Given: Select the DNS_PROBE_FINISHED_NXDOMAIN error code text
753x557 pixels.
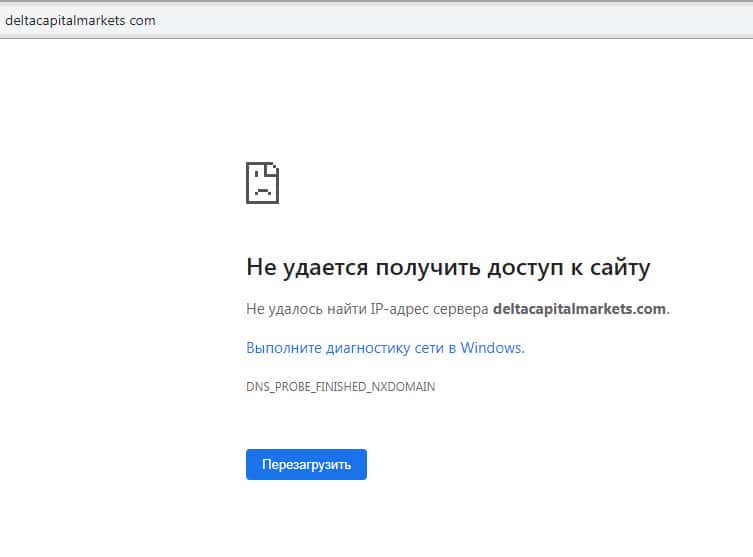Looking at the screenshot, I should (x=340, y=387).
